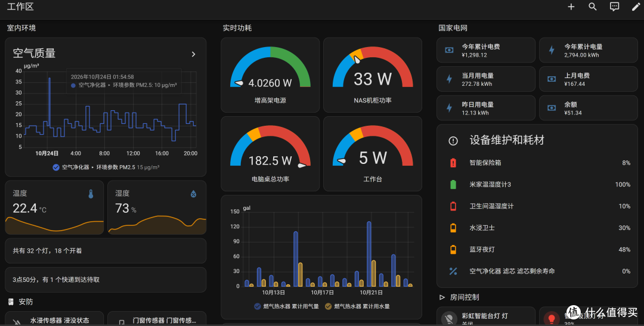Click the 余额 ¥51.34 value

[x=573, y=113]
